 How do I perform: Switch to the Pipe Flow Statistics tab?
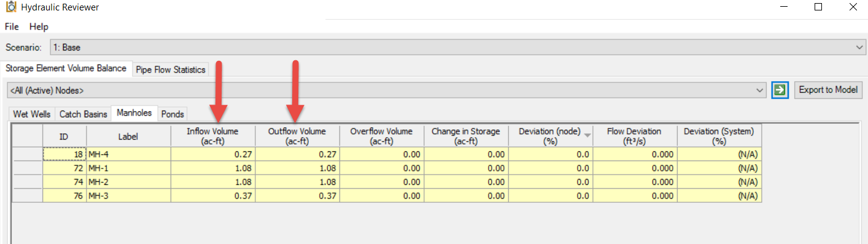pos(171,69)
